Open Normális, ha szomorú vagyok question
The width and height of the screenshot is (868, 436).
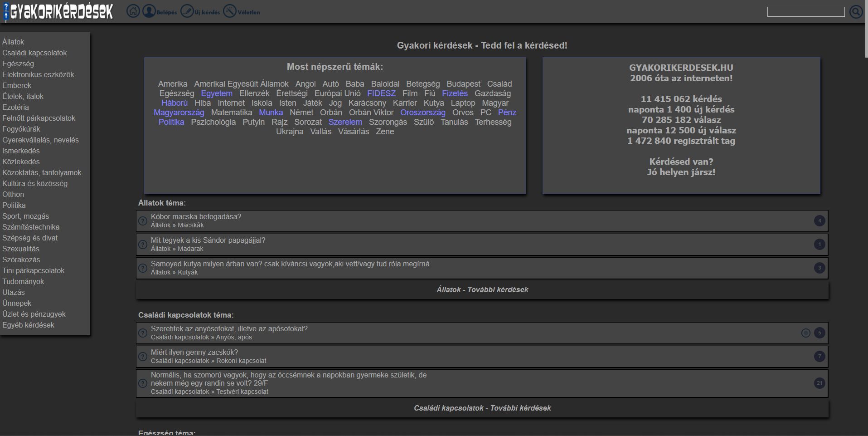point(289,379)
